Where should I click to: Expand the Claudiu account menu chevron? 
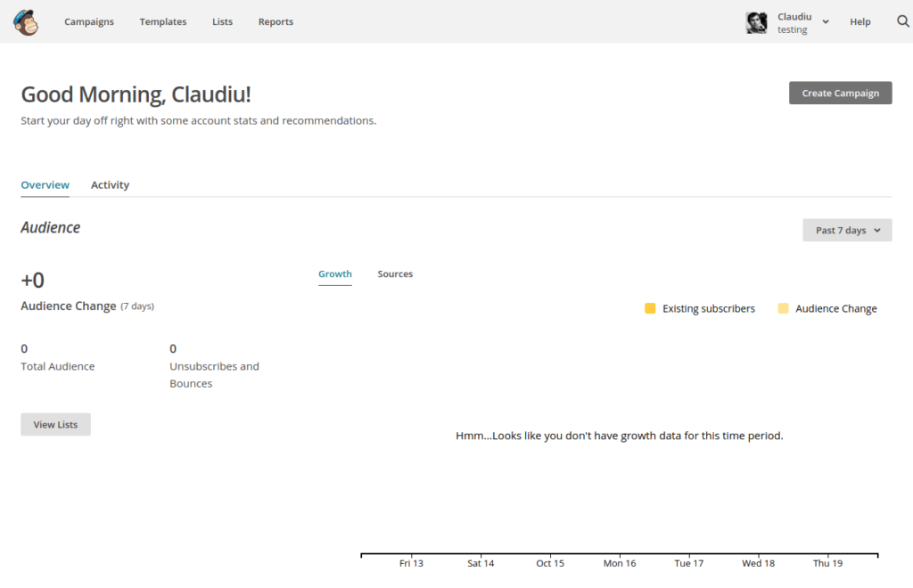826,21
